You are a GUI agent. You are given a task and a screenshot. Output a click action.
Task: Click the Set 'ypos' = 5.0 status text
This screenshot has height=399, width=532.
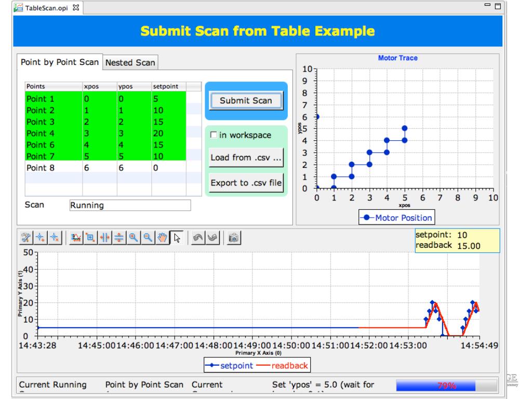[x=323, y=384]
